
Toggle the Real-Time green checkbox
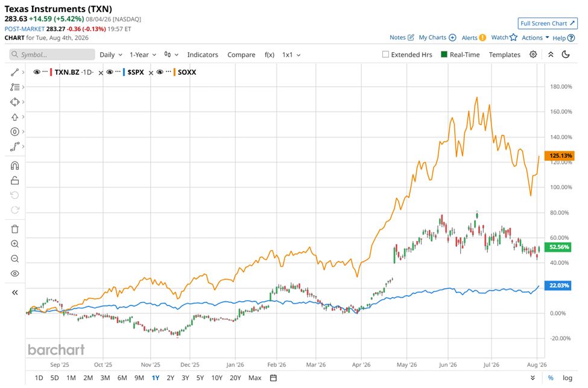(444, 54)
